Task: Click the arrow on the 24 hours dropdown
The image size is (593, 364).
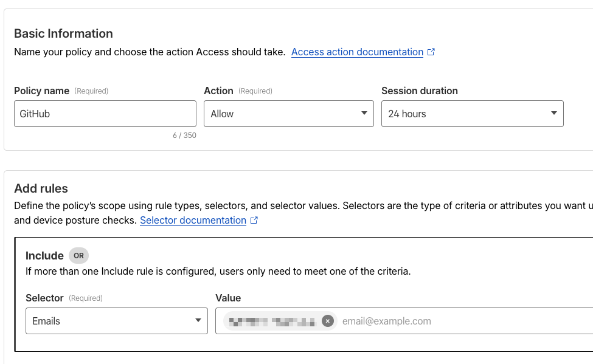Action: pyautogui.click(x=553, y=113)
